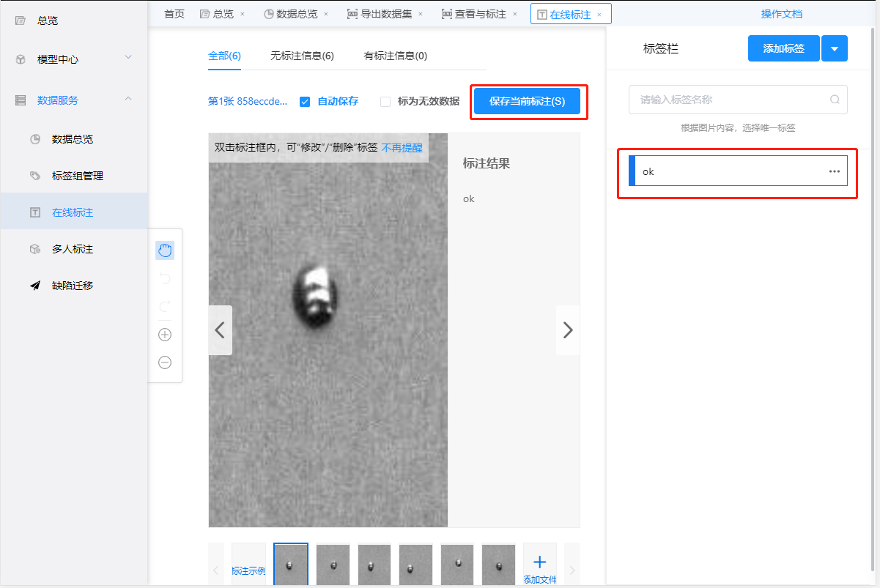
Task: Show the previous image with left arrow
Action: [x=221, y=330]
